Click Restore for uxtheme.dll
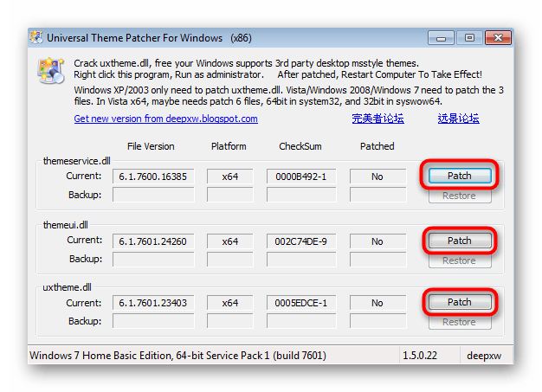Image resolution: width=542 pixels, height=392 pixels. [x=460, y=322]
